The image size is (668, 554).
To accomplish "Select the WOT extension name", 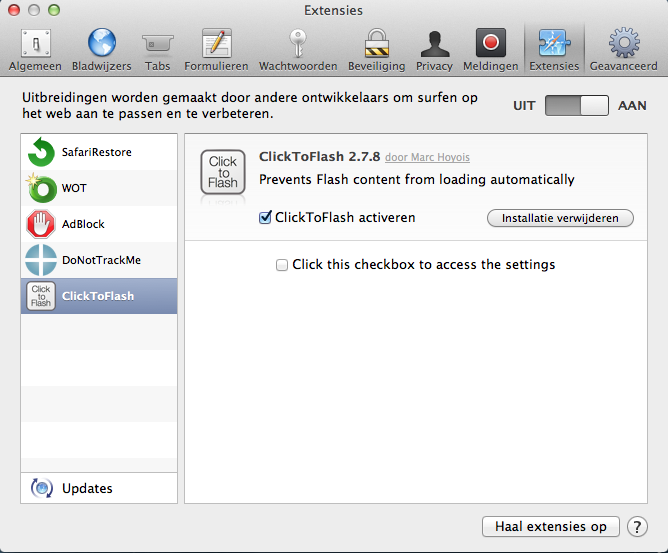I will click(x=74, y=188).
